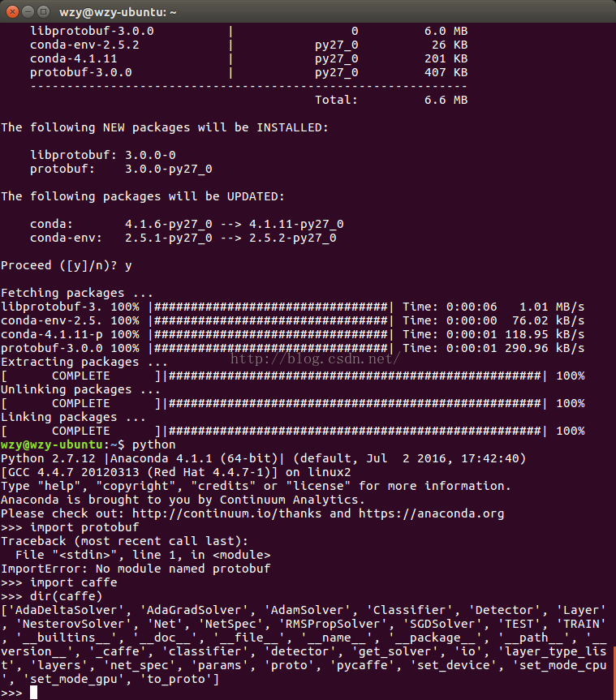616x700 pixels.
Task: Click the ImportError: No module named protobuf line
Action: pyautogui.click(x=136, y=569)
